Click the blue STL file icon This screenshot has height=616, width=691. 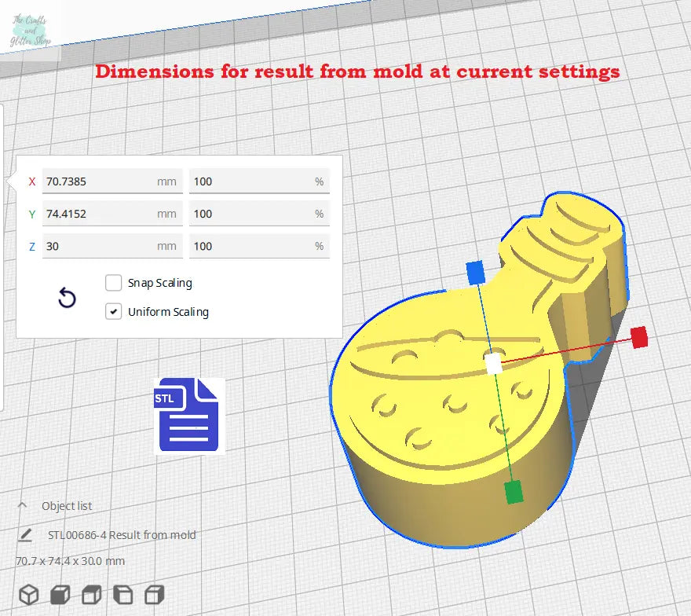(x=188, y=415)
